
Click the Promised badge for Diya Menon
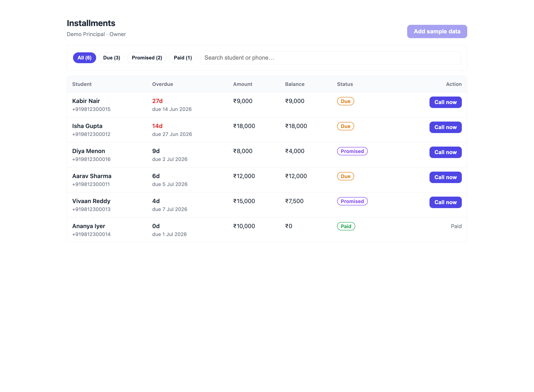(x=352, y=151)
